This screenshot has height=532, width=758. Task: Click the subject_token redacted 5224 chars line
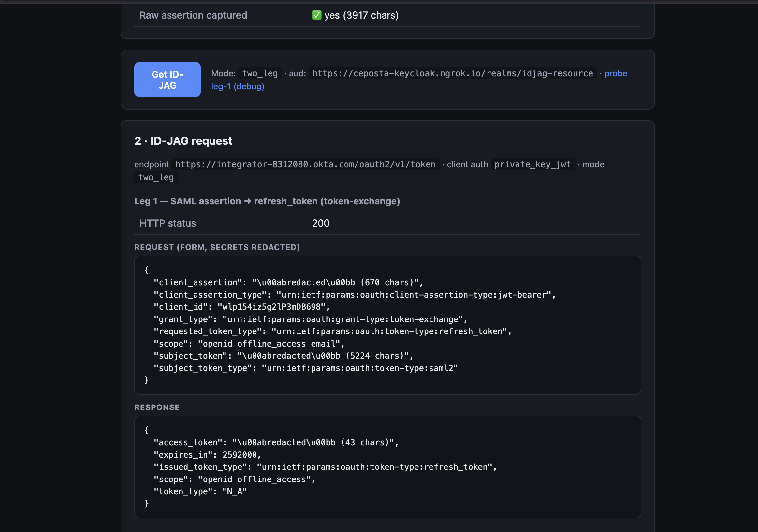coord(283,356)
